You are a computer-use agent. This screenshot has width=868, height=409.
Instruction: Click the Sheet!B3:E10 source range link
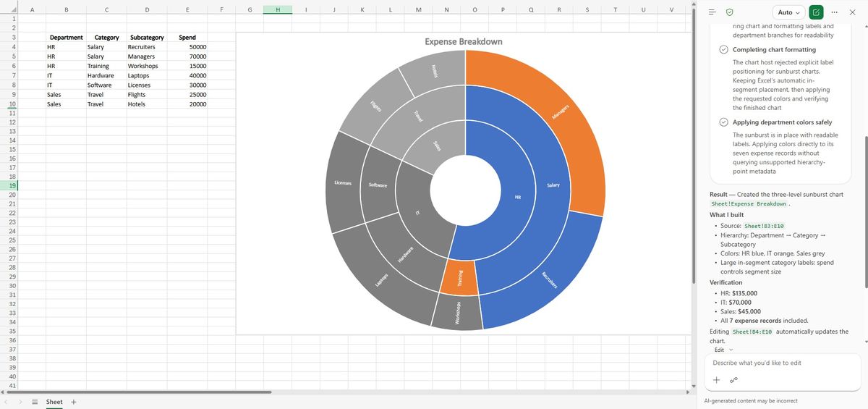[x=764, y=226]
